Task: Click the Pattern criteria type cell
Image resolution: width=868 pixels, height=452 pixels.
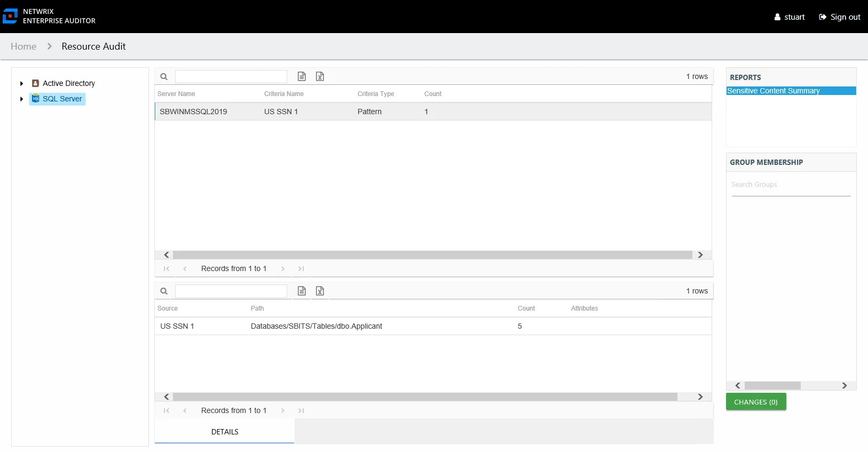Action: [369, 112]
